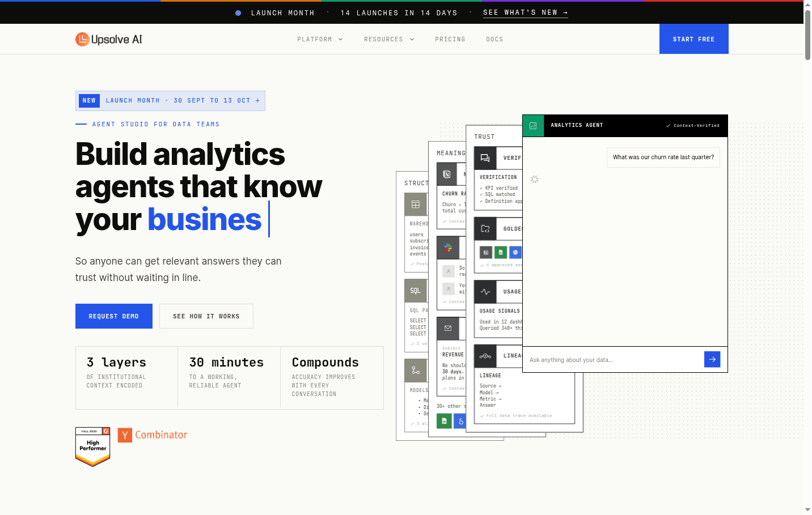Click the churn rate question chat bubble
This screenshot has height=515, width=812.
click(663, 157)
